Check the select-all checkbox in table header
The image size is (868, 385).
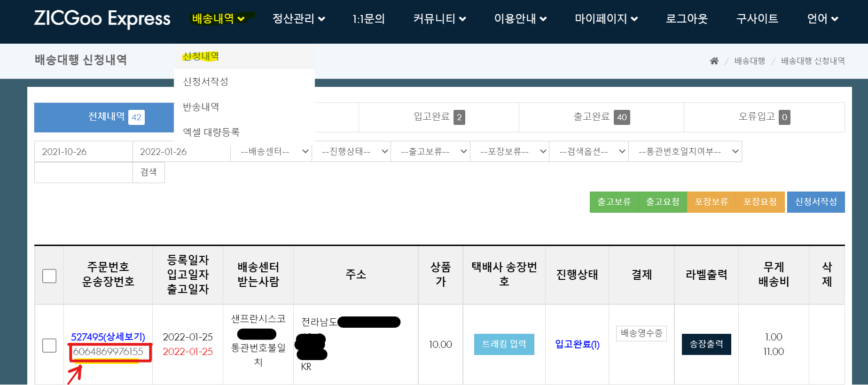tap(49, 276)
